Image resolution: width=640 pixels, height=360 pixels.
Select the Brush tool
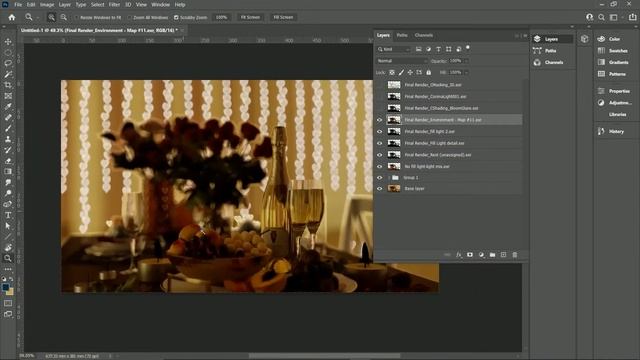point(8,128)
